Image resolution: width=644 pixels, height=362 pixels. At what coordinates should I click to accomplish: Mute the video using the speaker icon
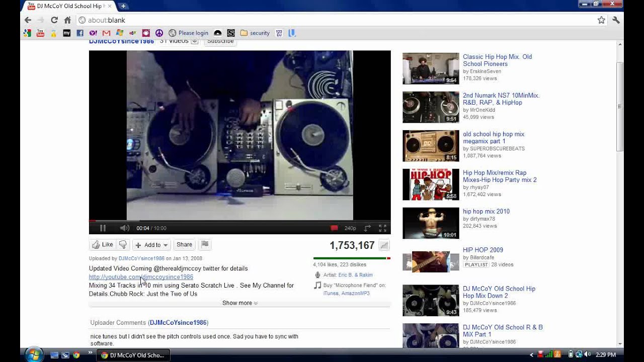click(x=124, y=228)
